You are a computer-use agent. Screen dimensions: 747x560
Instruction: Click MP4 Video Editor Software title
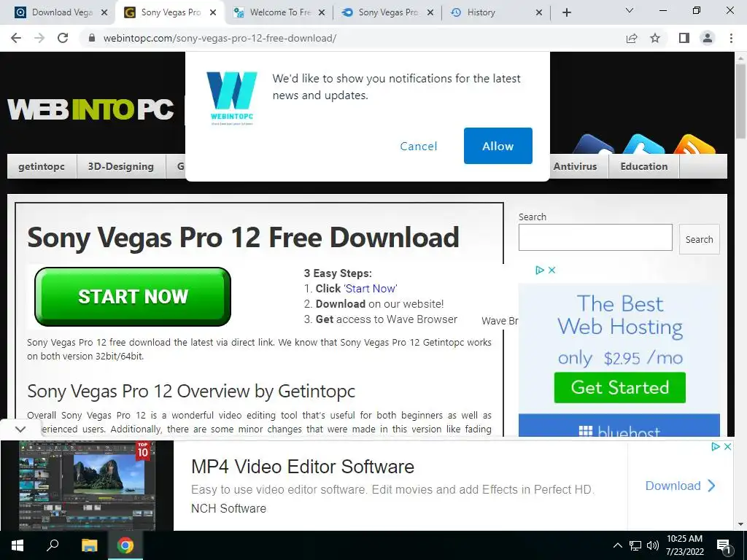pyautogui.click(x=303, y=467)
